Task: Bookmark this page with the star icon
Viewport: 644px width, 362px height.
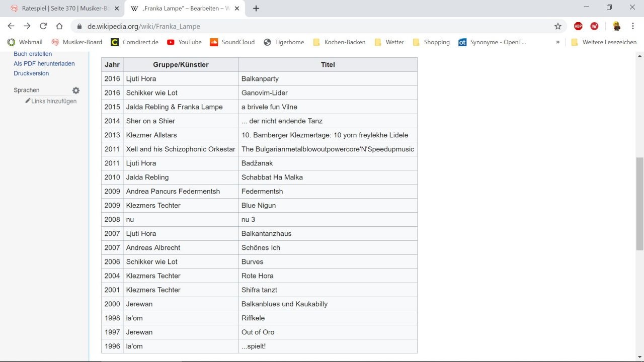Action: click(x=557, y=26)
